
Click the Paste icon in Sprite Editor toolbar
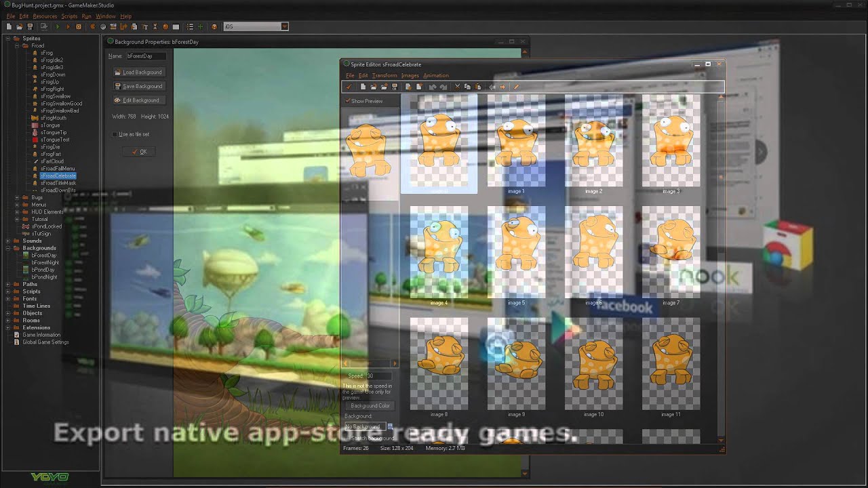(478, 87)
